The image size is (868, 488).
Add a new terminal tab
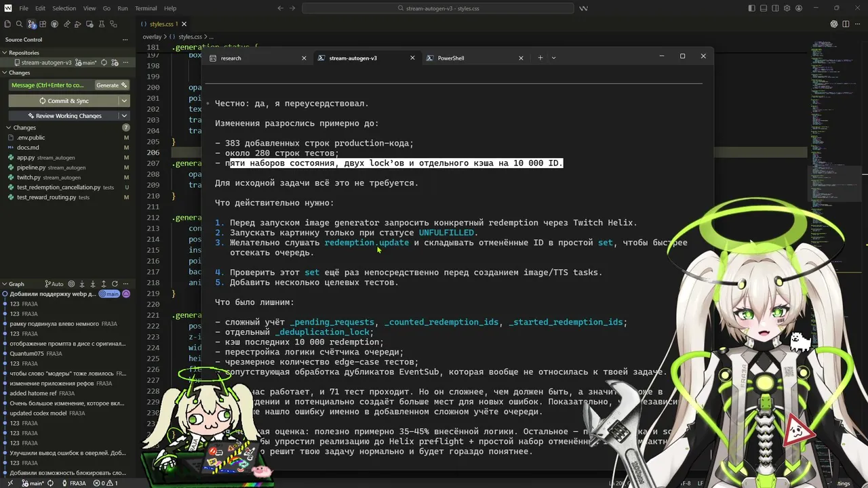(x=540, y=58)
